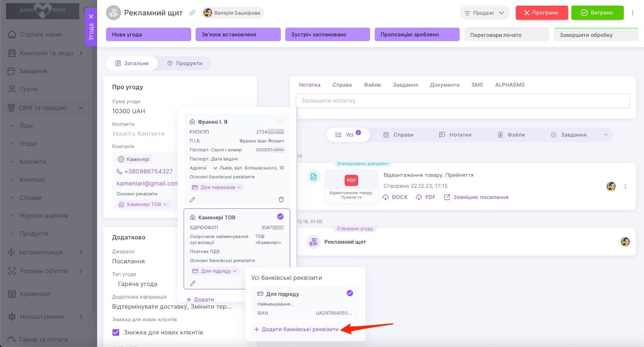Screen dimensions: 644x347
Task: Open the Продажі pipeline dropdown
Action: pos(484,13)
